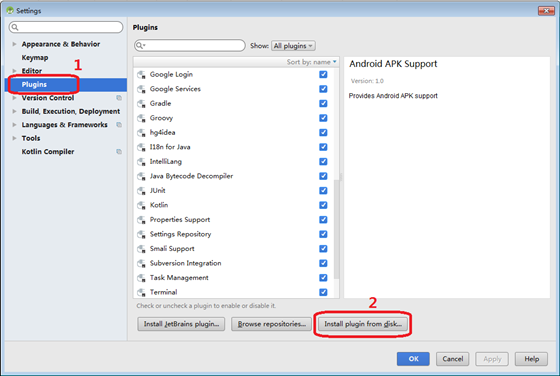Click the Properties Support plugin icon
This screenshot has width=560, height=376.
click(141, 220)
